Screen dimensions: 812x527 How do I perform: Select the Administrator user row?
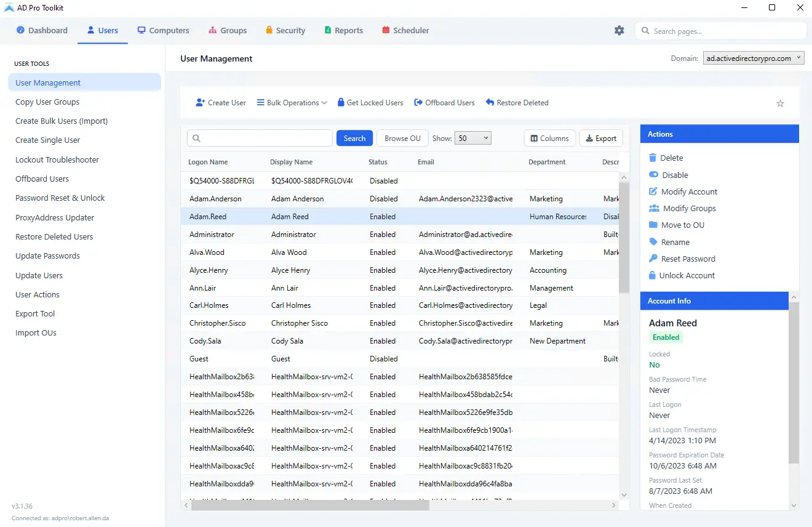(400, 235)
